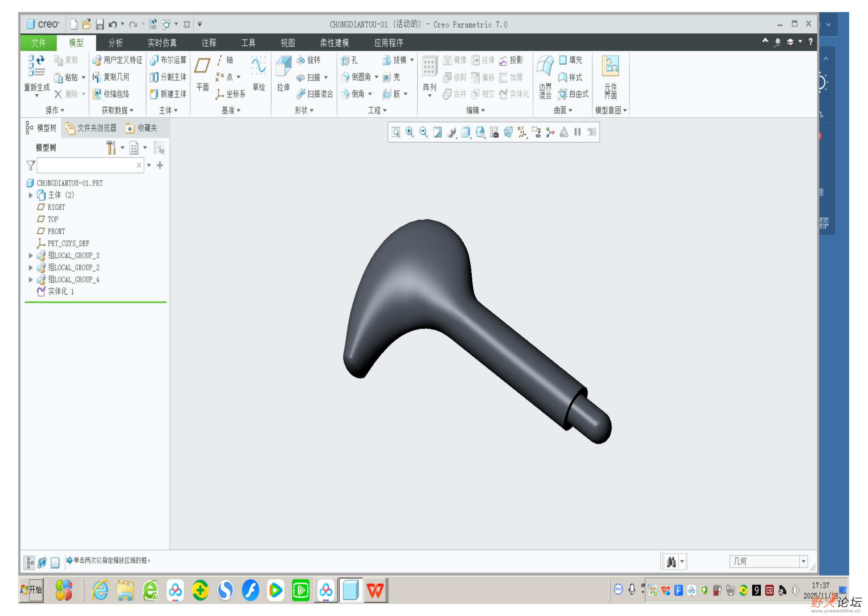Click the Zoom In icon in graphics toolbar
Image resolution: width=868 pixels, height=616 pixels.
(410, 132)
